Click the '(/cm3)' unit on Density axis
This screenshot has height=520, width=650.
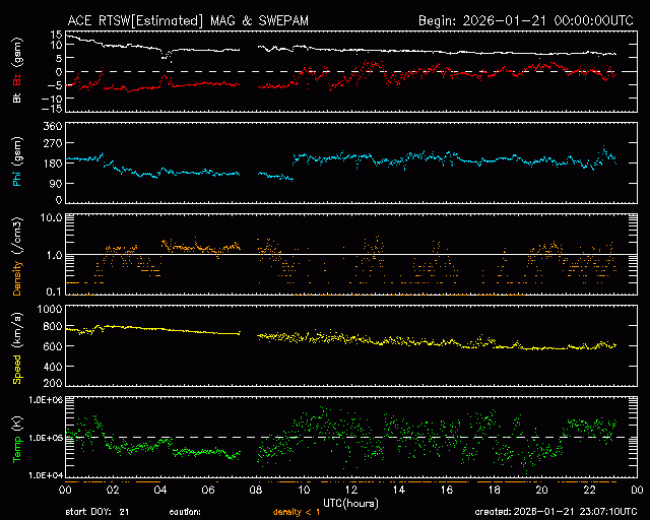17,237
